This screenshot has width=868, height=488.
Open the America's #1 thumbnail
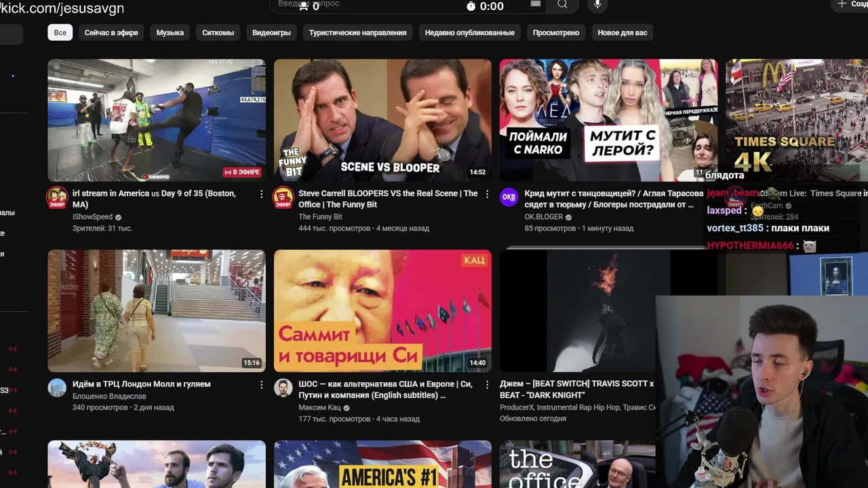tap(382, 464)
